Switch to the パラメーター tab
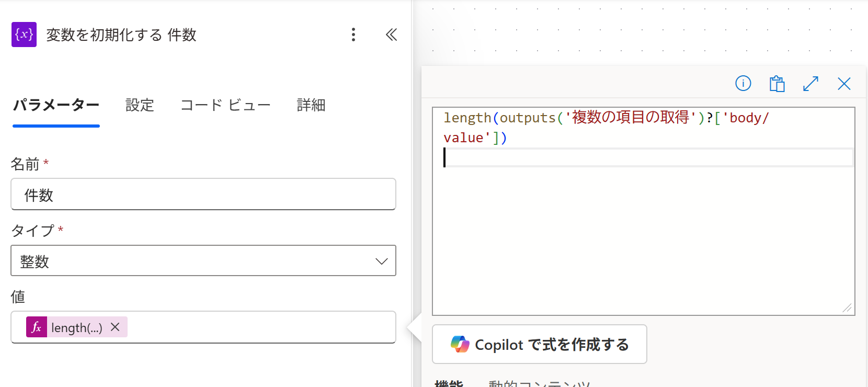868x387 pixels. click(x=56, y=105)
